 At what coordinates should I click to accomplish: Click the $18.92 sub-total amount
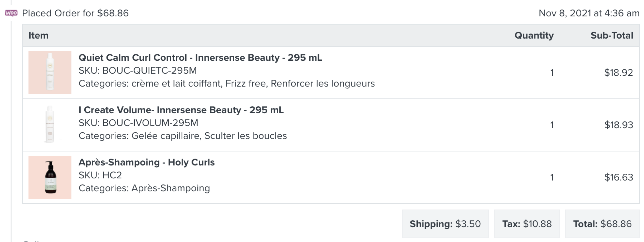coord(618,73)
